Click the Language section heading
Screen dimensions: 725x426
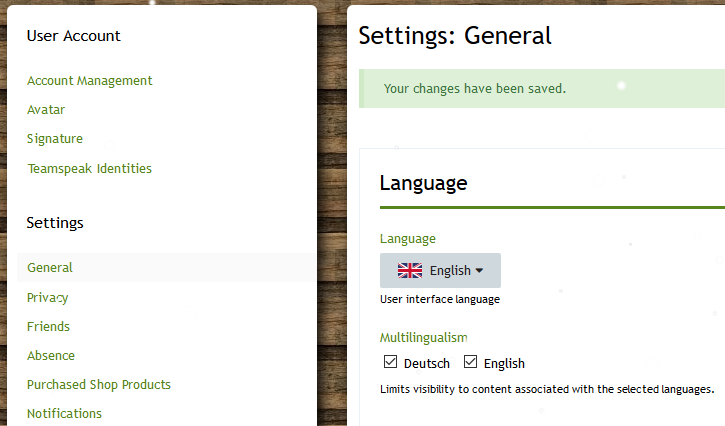click(x=424, y=184)
